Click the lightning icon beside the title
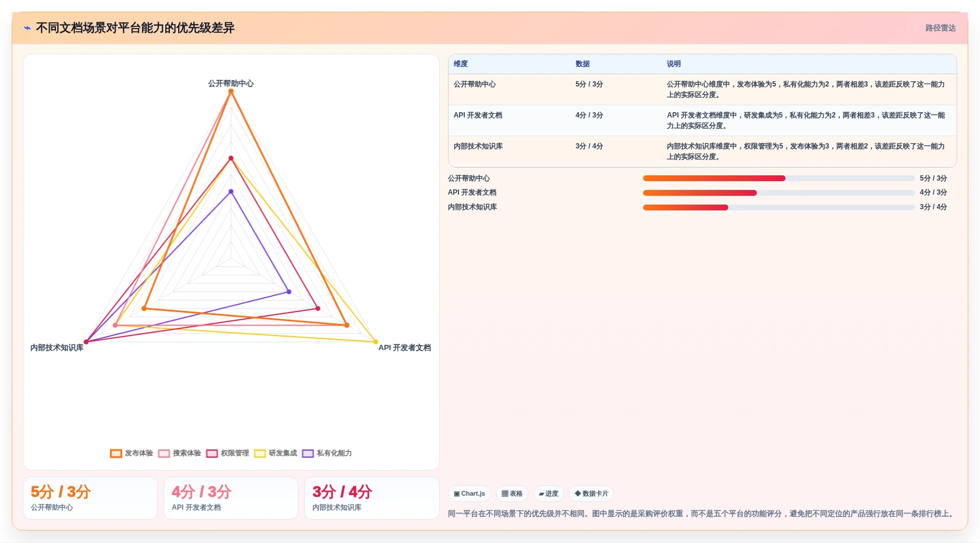Image resolution: width=980 pixels, height=543 pixels. (x=27, y=28)
